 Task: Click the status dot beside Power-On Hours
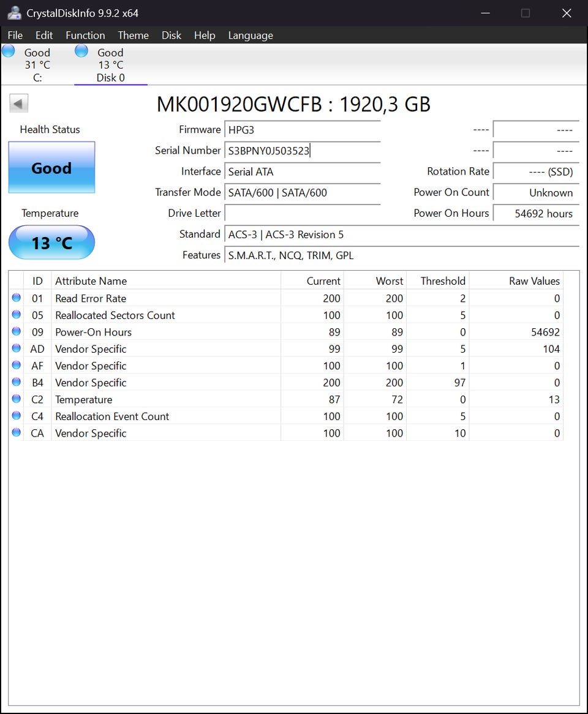pyautogui.click(x=17, y=331)
